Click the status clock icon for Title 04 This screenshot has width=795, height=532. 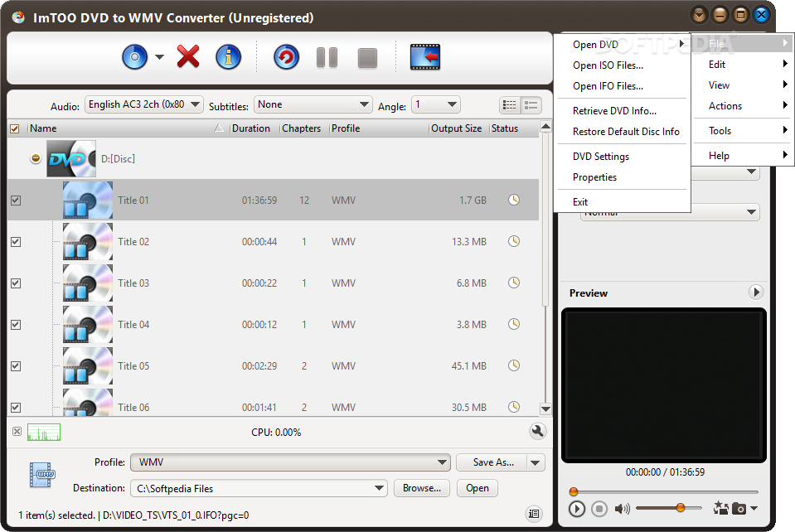[514, 324]
